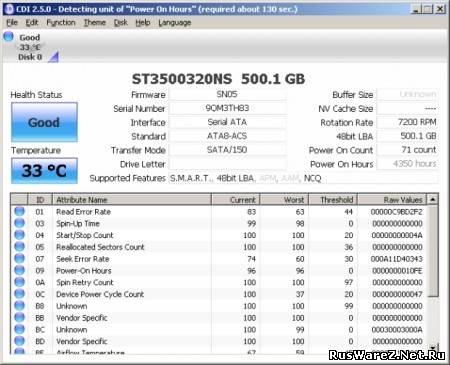The height and width of the screenshot is (365, 450).
Task: Click the status orb for Reallocated Sectors Count
Action: click(x=19, y=247)
